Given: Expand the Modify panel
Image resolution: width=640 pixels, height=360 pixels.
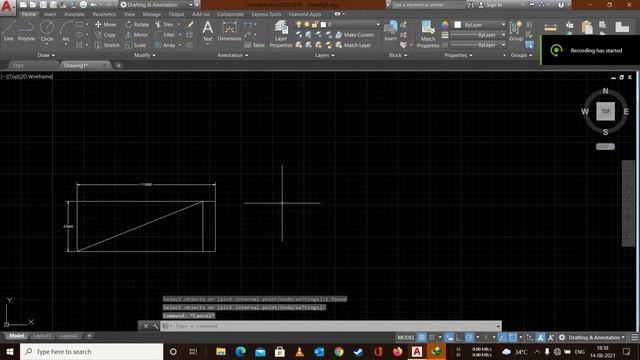Looking at the screenshot, I should point(144,55).
